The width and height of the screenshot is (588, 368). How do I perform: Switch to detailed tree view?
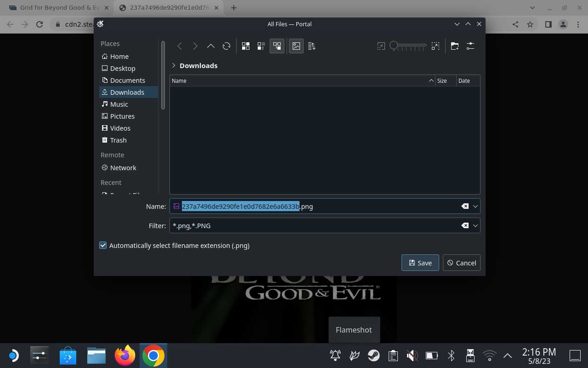[x=277, y=46]
